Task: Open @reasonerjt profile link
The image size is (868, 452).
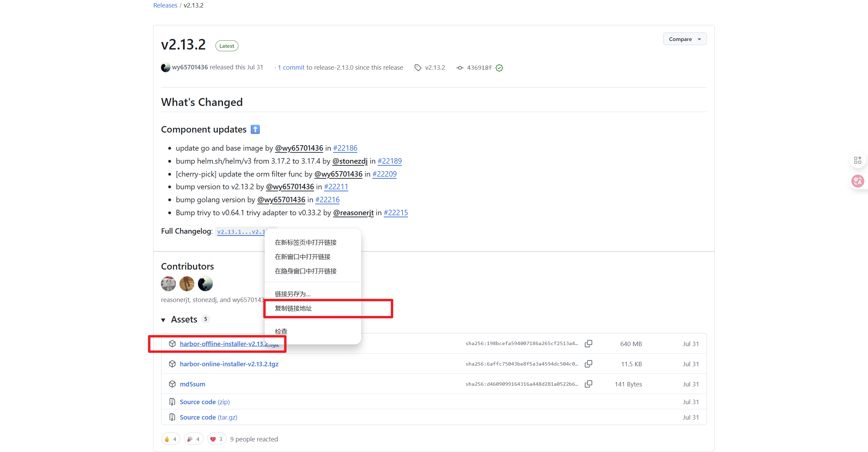Action: point(353,213)
